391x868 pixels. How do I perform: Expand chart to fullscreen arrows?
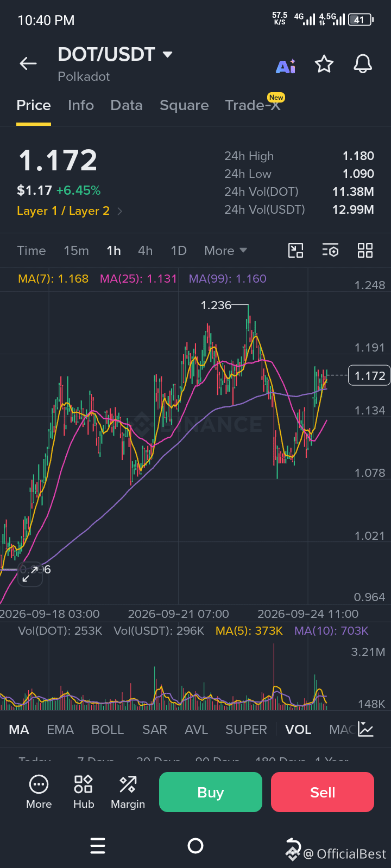click(30, 574)
